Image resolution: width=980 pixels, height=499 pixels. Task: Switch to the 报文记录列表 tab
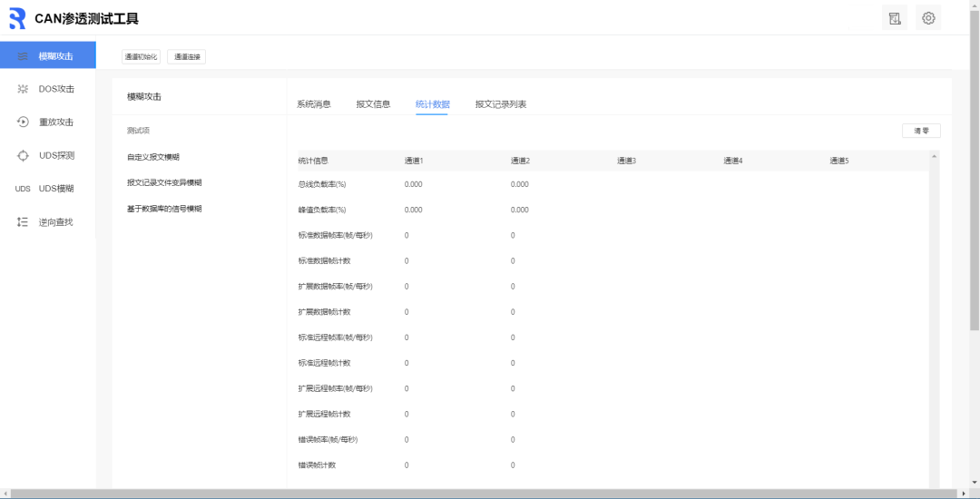coord(500,104)
